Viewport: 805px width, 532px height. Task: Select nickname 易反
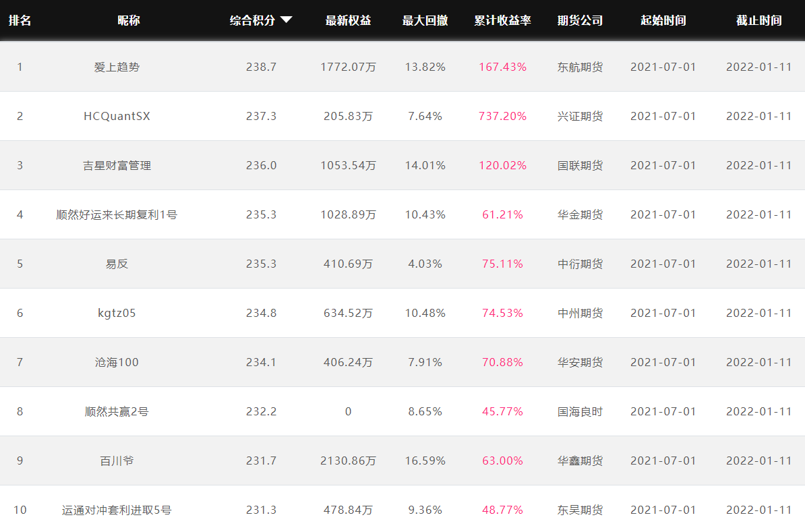tap(117, 264)
